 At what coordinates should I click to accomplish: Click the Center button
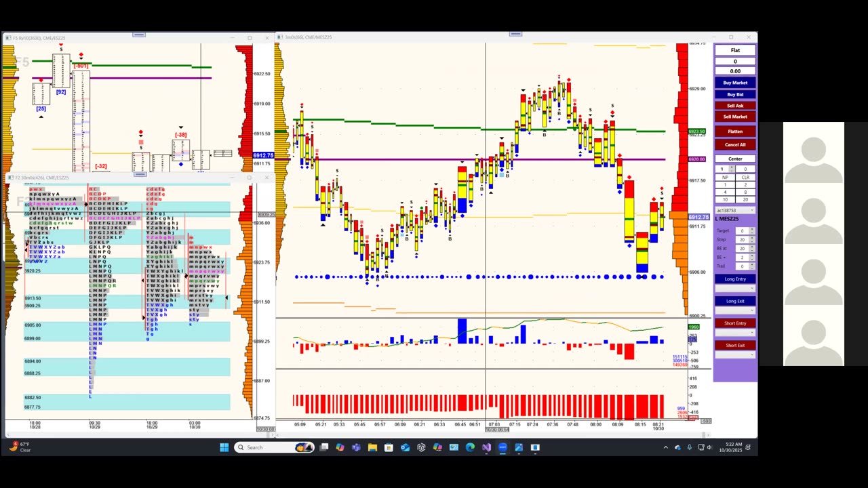(735, 159)
